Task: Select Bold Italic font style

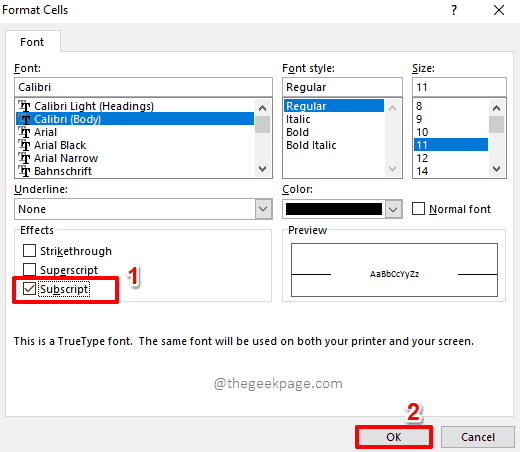Action: (311, 145)
